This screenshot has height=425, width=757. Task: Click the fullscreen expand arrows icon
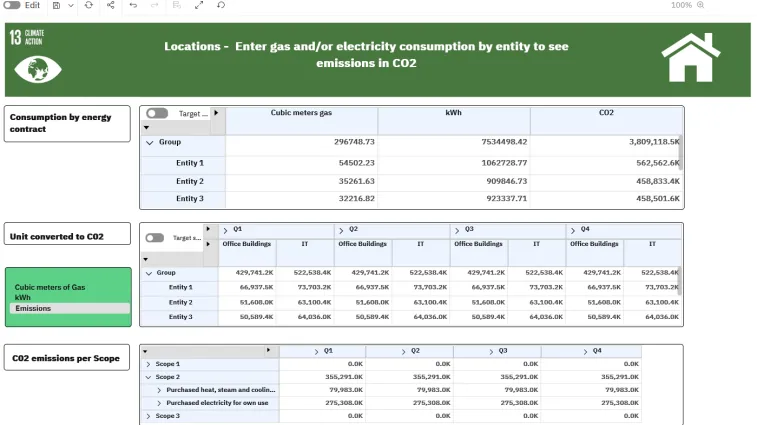pyautogui.click(x=198, y=5)
